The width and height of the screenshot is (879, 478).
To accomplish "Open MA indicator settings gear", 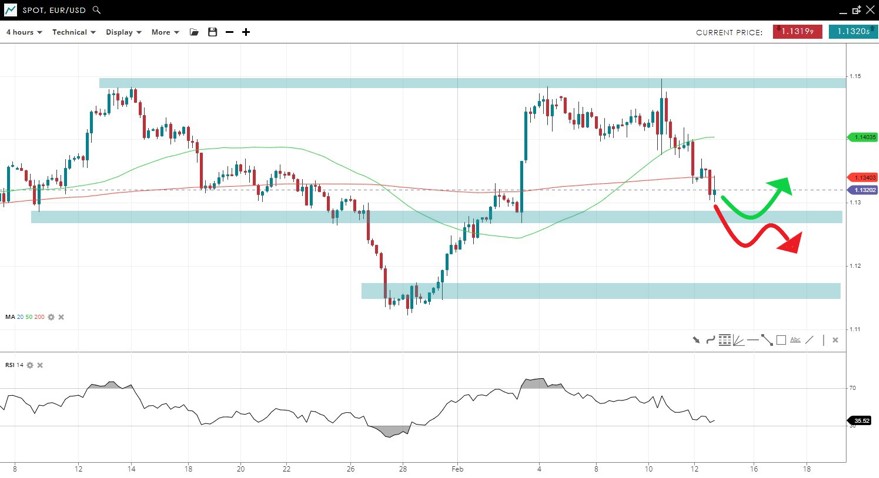I will pos(51,317).
